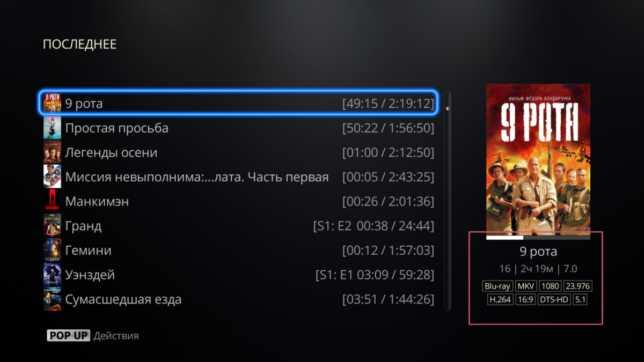This screenshot has height=362, width=644.
Task: Select the 9 рота poster icon in list
Action: (52, 103)
